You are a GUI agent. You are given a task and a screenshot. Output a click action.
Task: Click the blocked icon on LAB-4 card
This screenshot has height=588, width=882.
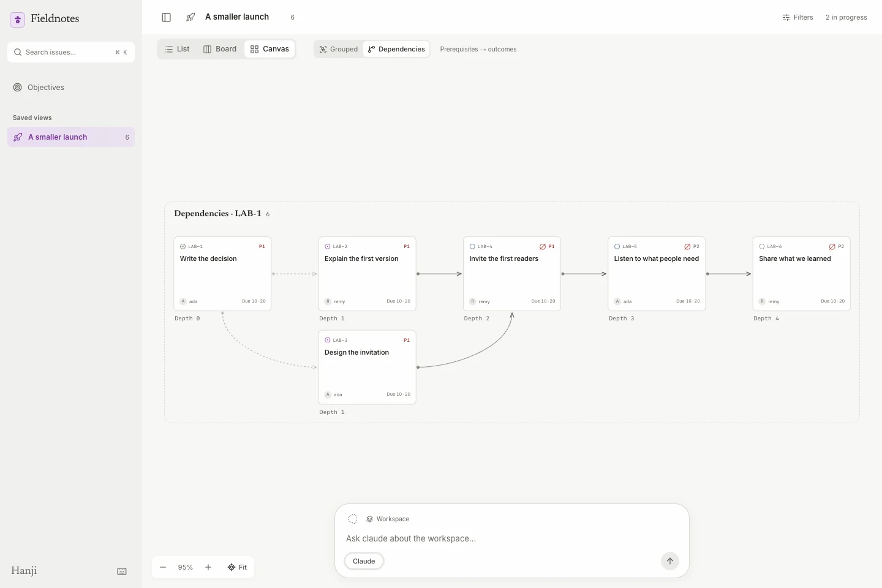pos(543,247)
